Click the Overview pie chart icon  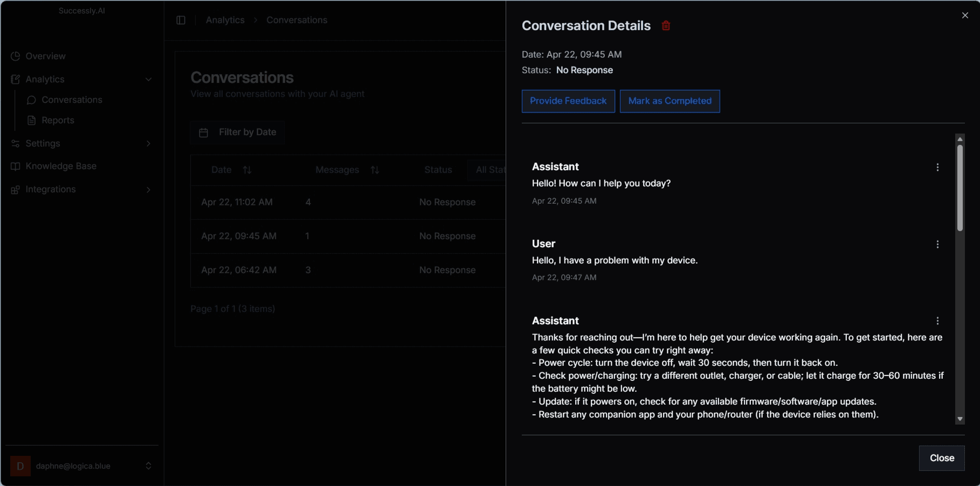16,56
